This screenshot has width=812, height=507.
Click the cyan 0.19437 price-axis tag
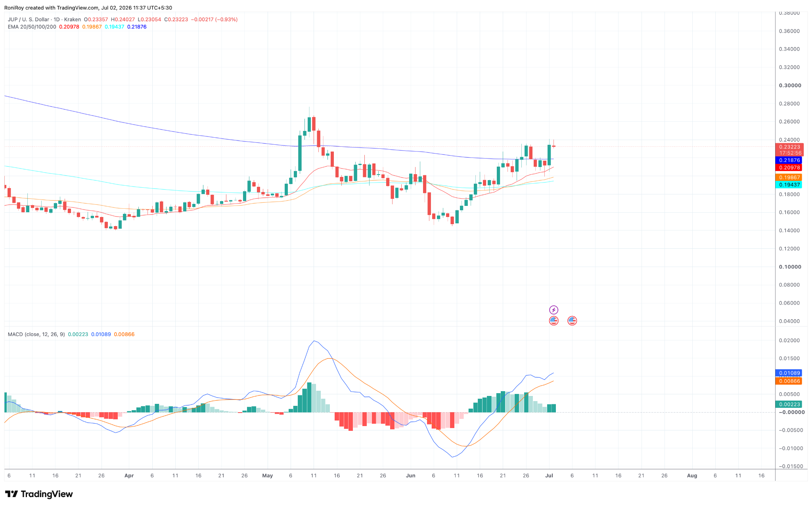point(789,185)
